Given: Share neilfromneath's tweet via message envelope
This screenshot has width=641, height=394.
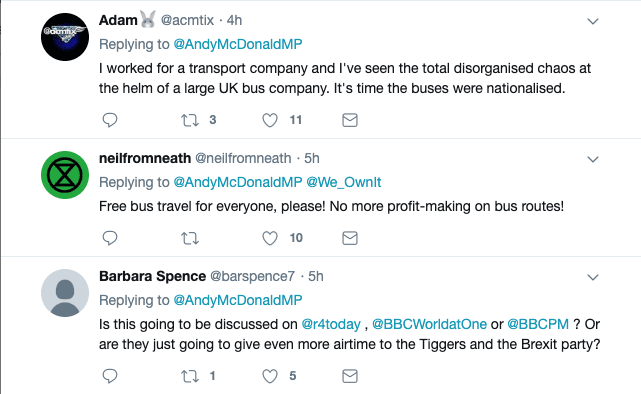Looking at the screenshot, I should [x=350, y=238].
